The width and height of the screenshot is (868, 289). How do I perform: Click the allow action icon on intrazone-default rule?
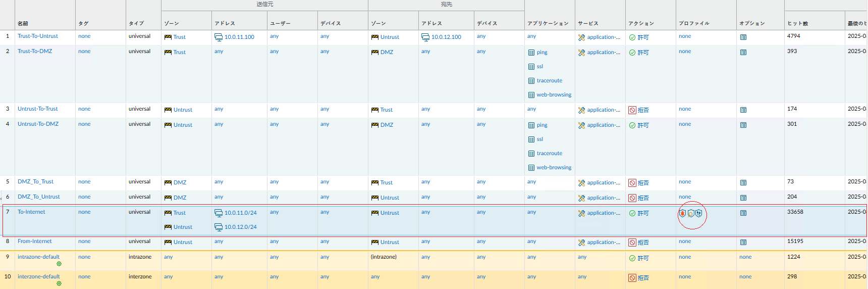tap(632, 258)
